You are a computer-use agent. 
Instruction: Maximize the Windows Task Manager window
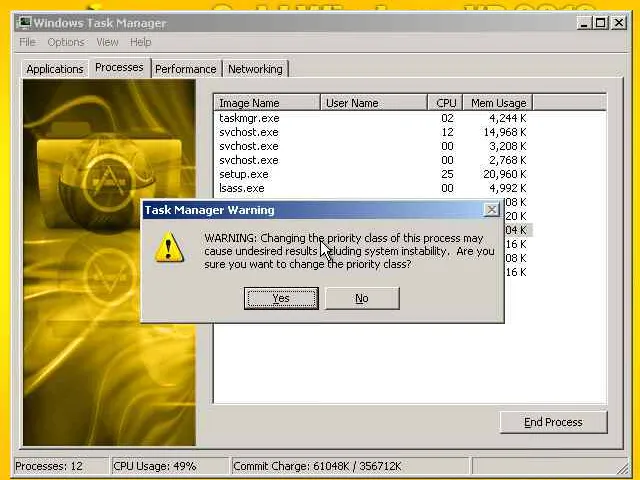click(601, 22)
